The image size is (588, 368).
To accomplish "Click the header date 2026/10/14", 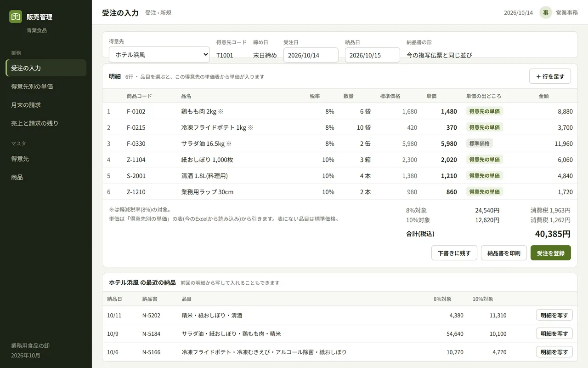I will (x=518, y=12).
